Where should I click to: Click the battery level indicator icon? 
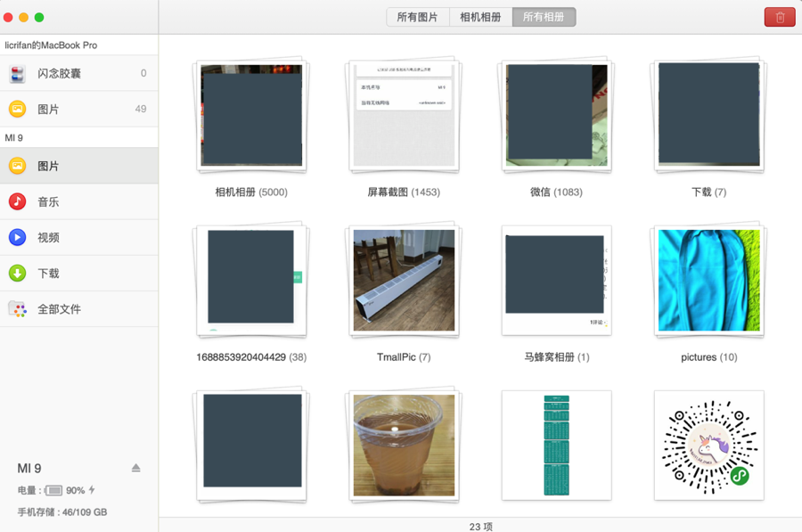pos(54,490)
